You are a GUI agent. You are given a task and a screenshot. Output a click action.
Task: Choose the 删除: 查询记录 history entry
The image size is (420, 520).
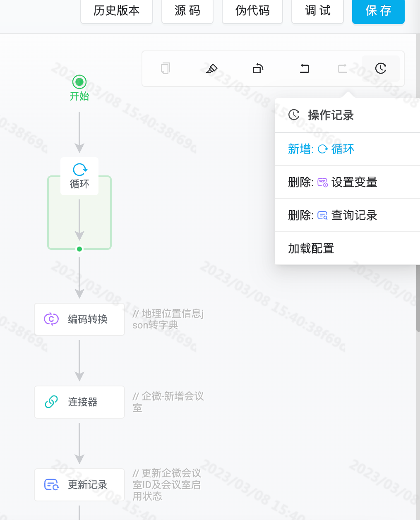[348, 215]
